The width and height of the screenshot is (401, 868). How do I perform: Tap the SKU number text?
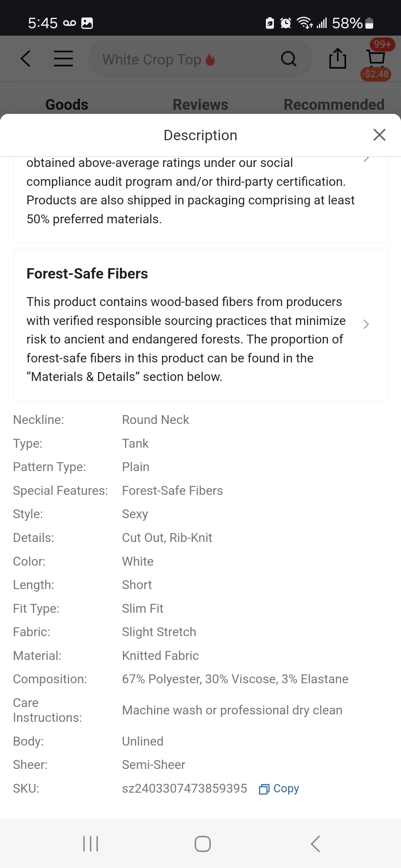[185, 788]
